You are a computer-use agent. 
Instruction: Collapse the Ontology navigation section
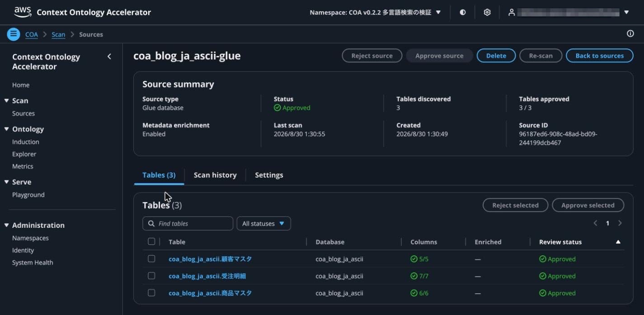click(x=6, y=129)
